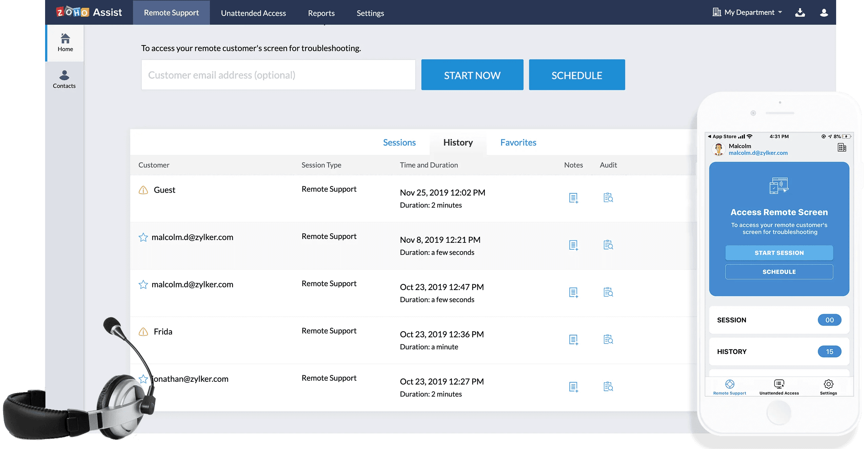Star jonathan@zylker.com as a favorite
This screenshot has height=449, width=868.
[143, 379]
